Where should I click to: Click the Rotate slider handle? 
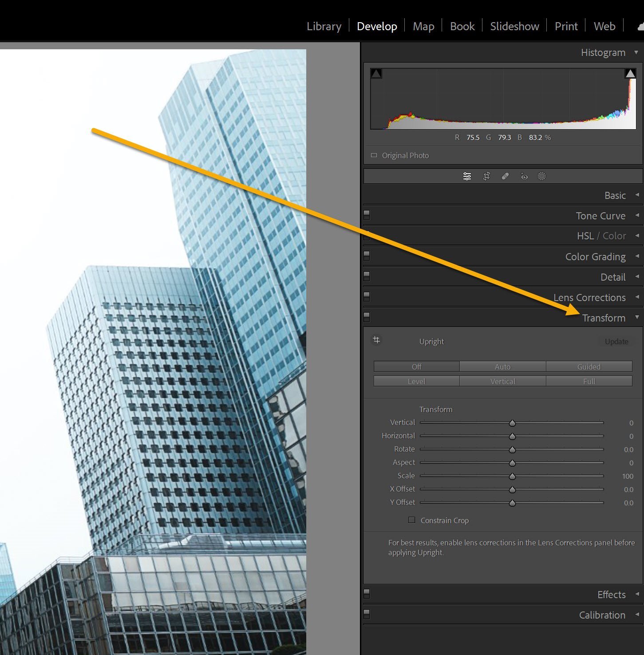pyautogui.click(x=513, y=449)
